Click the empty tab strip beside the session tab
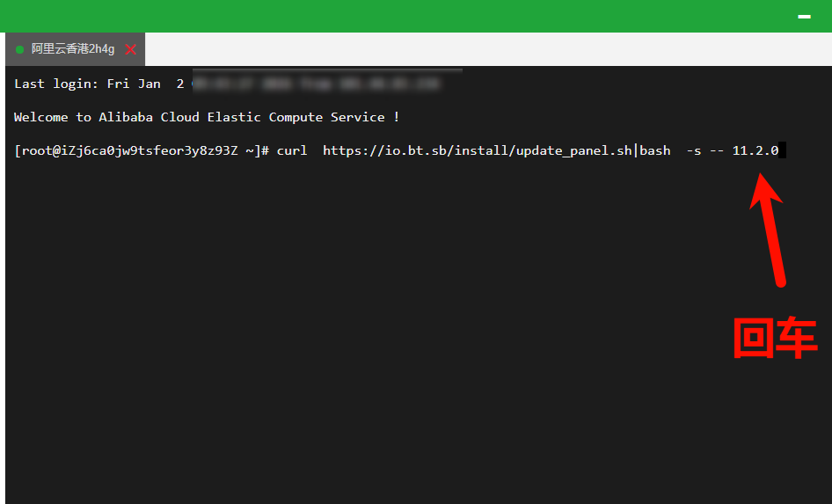 point(484,49)
